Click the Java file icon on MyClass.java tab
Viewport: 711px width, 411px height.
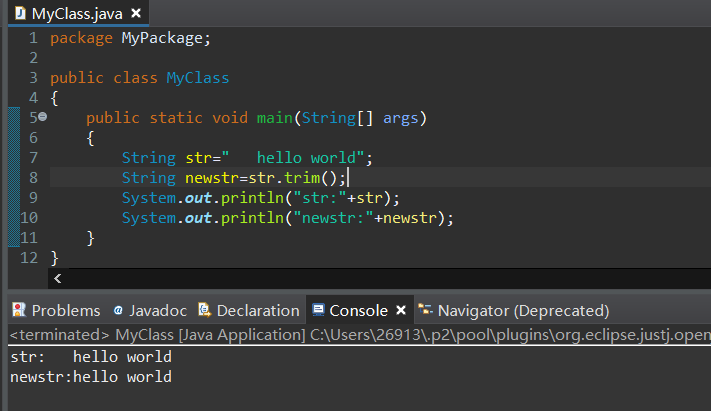click(x=20, y=14)
